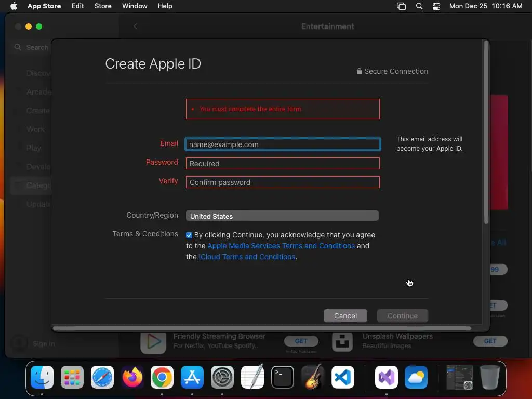This screenshot has width=532, height=399.
Task: Open Visual Studio from the dock
Action: coord(387,377)
